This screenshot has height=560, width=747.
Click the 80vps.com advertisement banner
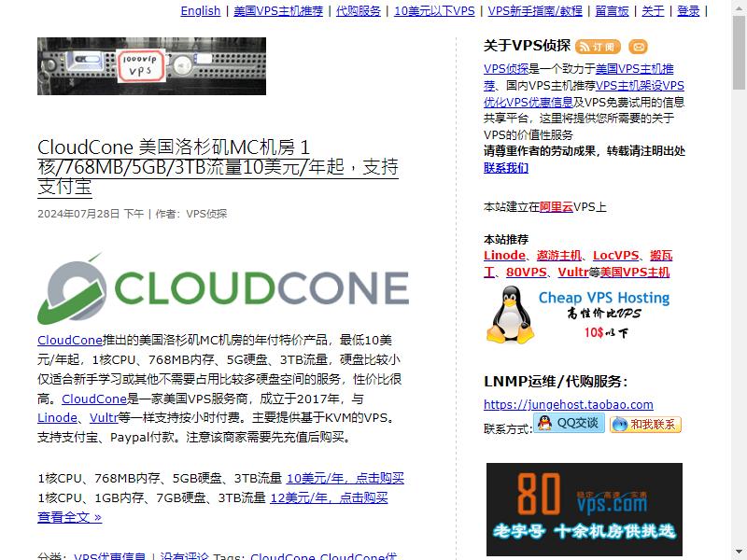pos(585,509)
